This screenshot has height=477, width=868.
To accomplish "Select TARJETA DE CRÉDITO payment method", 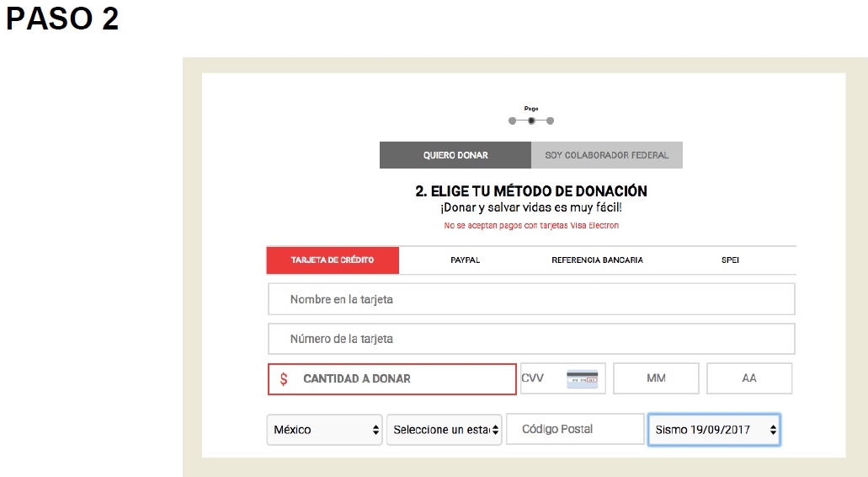I will click(333, 260).
